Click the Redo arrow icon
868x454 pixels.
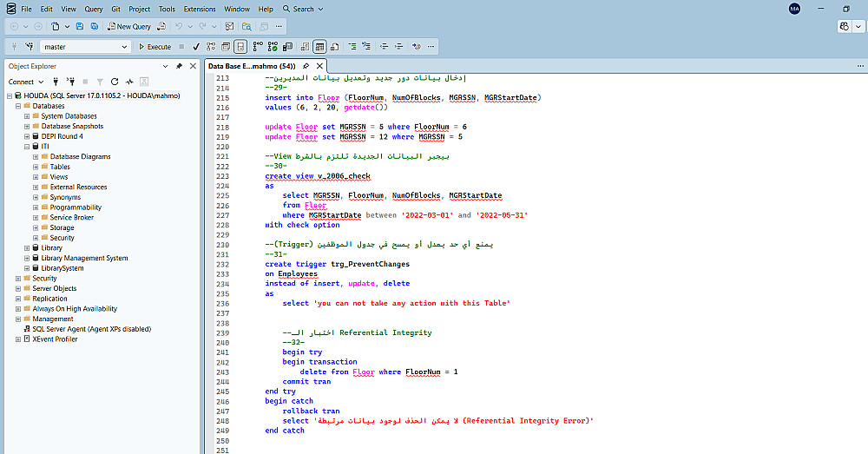[202, 26]
